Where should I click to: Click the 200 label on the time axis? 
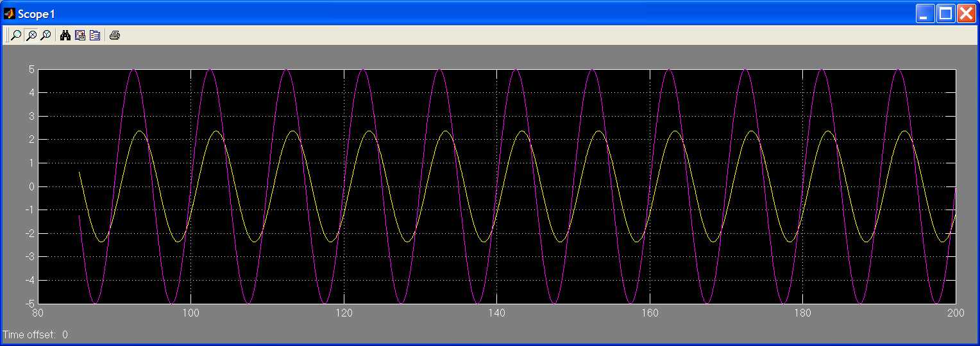coord(955,313)
